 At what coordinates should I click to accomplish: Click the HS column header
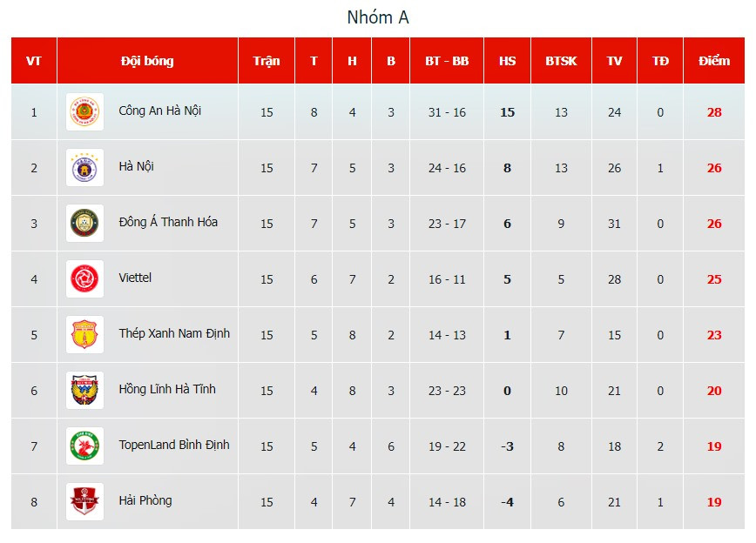coord(507,61)
